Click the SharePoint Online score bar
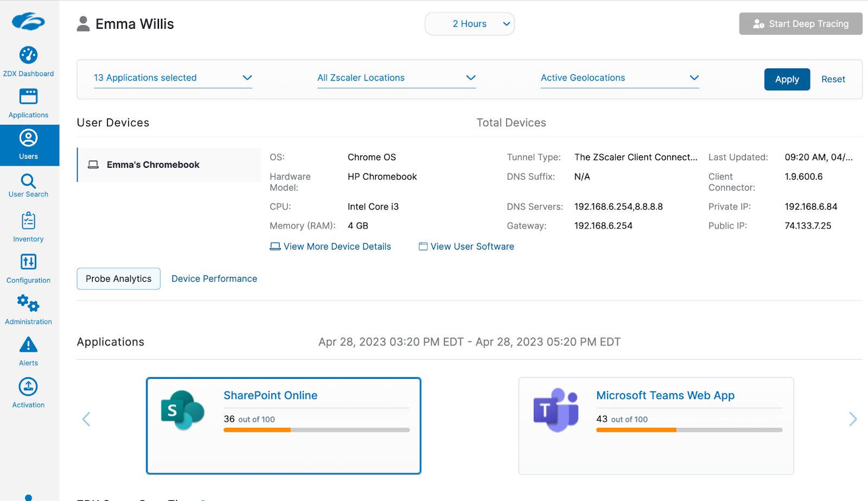868x501 pixels. pyautogui.click(x=316, y=430)
